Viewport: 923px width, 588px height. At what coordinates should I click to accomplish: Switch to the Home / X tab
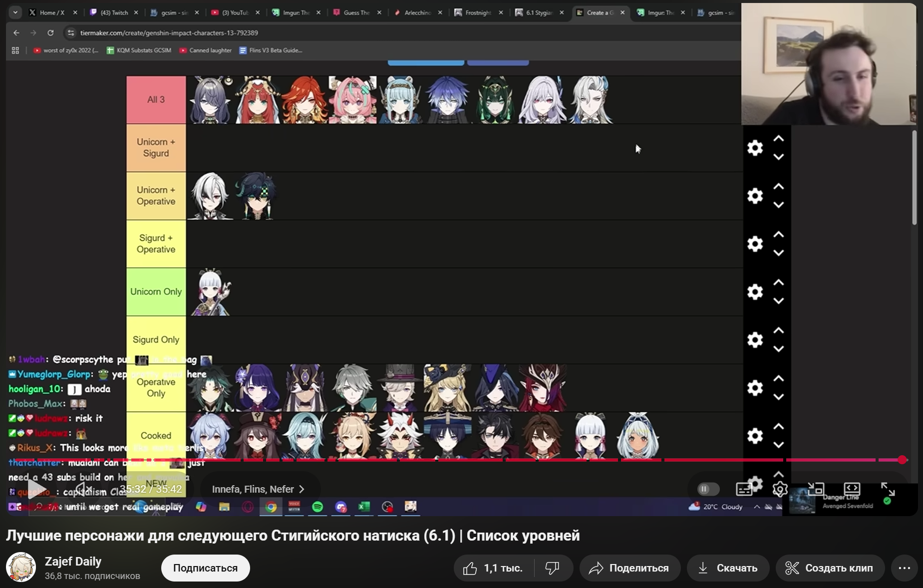click(x=53, y=12)
